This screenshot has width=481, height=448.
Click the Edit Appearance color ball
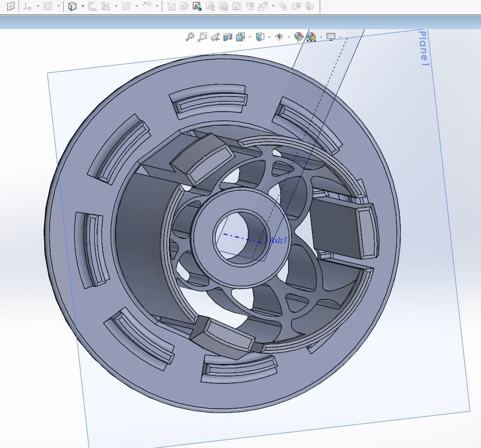pyautogui.click(x=298, y=37)
